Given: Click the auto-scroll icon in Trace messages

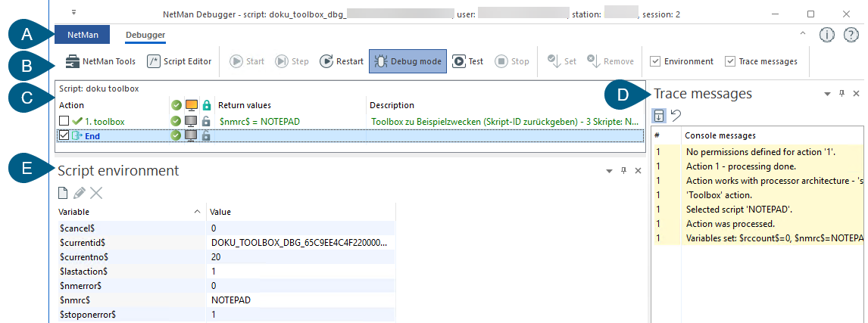Looking at the screenshot, I should point(660,116).
